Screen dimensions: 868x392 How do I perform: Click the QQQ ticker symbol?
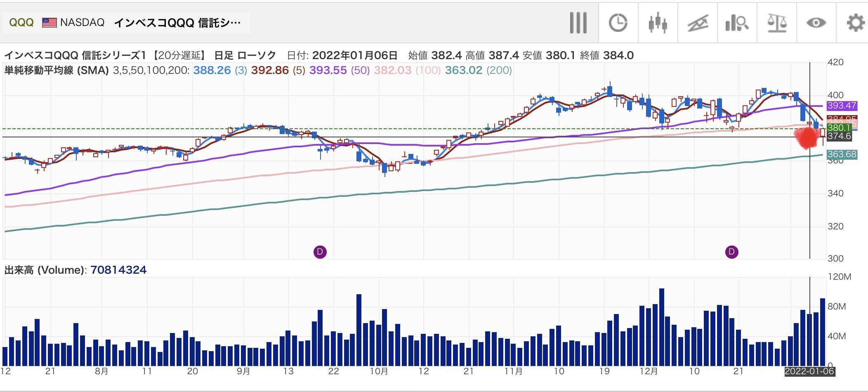point(21,23)
